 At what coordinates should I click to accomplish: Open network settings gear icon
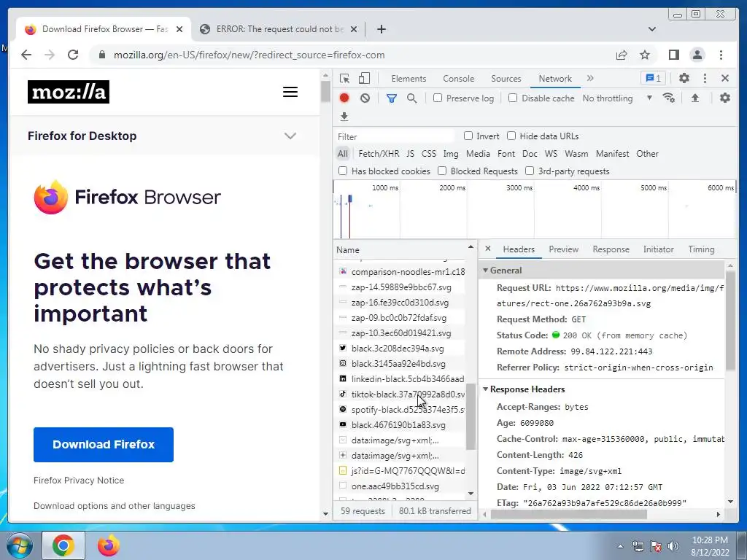coord(724,98)
